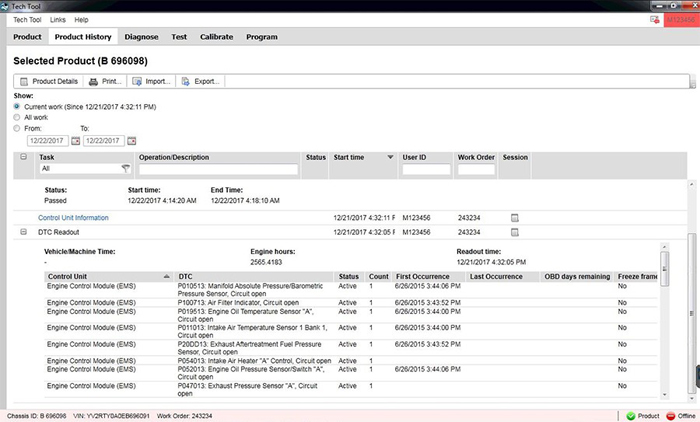
Task: Click the User ID column header
Action: click(414, 157)
